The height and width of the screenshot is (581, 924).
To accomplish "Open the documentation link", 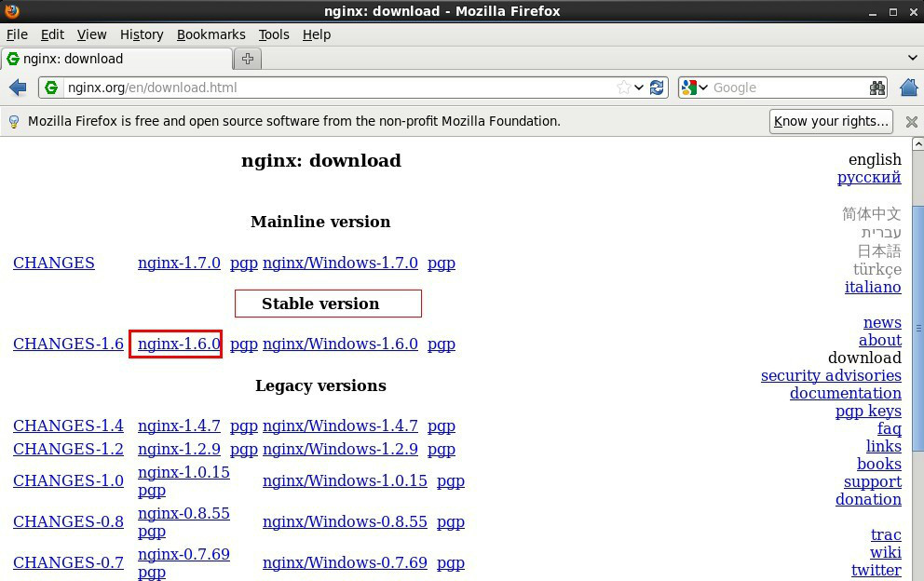I will [x=846, y=393].
